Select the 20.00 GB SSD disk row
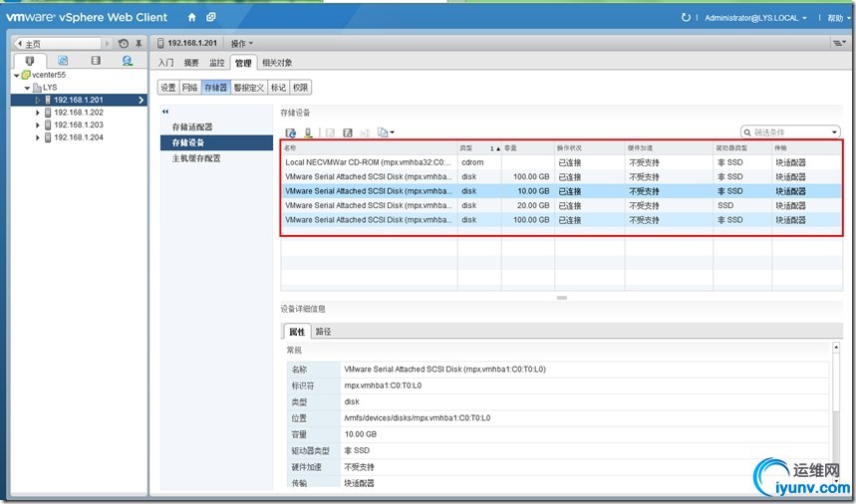 tap(561, 205)
